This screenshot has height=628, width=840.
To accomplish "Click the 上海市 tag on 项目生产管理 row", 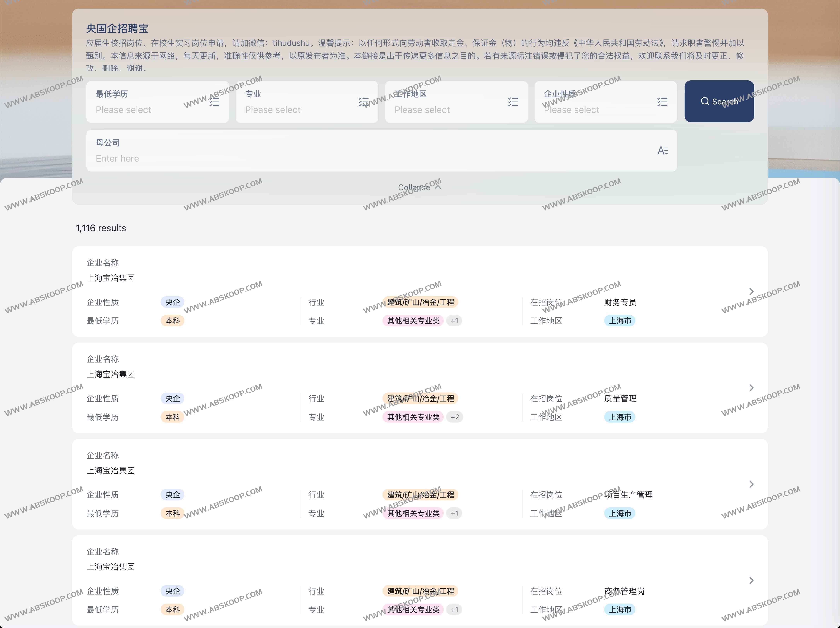I will [x=620, y=513].
